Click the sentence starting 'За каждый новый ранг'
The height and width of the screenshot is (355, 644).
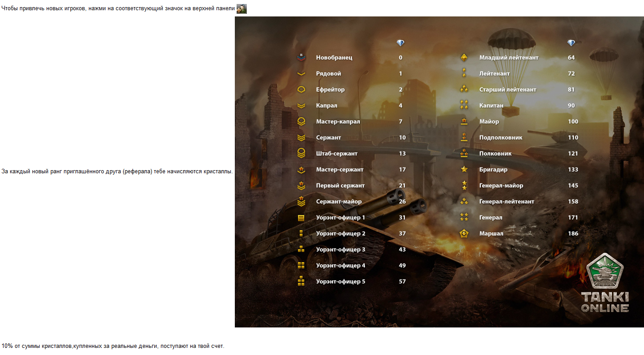pos(117,172)
